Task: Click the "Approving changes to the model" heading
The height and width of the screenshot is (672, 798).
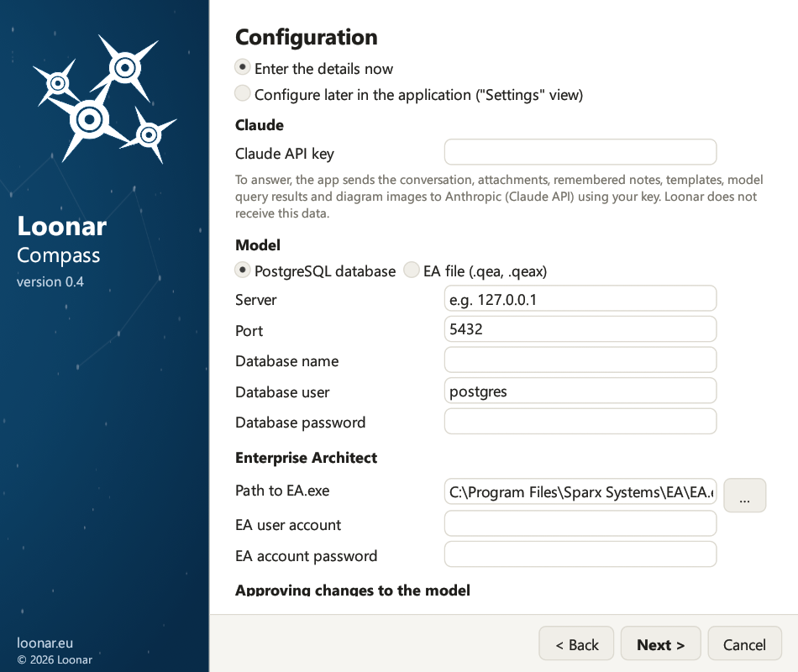Action: pos(353,590)
